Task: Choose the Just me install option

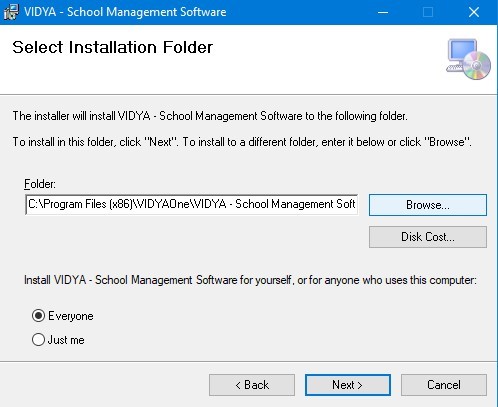Action: 38,340
